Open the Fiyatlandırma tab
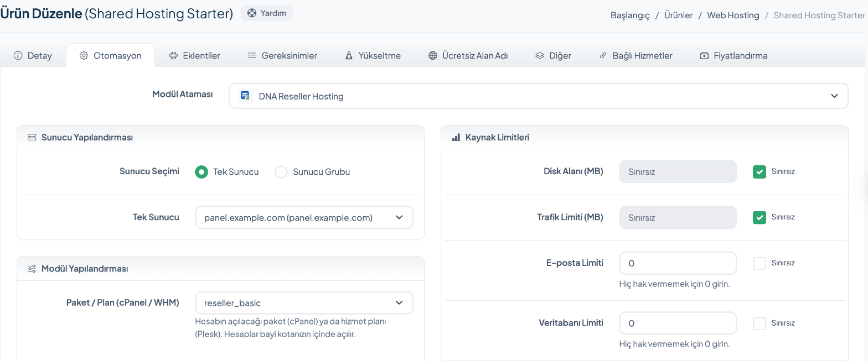This screenshot has width=868, height=361. tap(733, 55)
